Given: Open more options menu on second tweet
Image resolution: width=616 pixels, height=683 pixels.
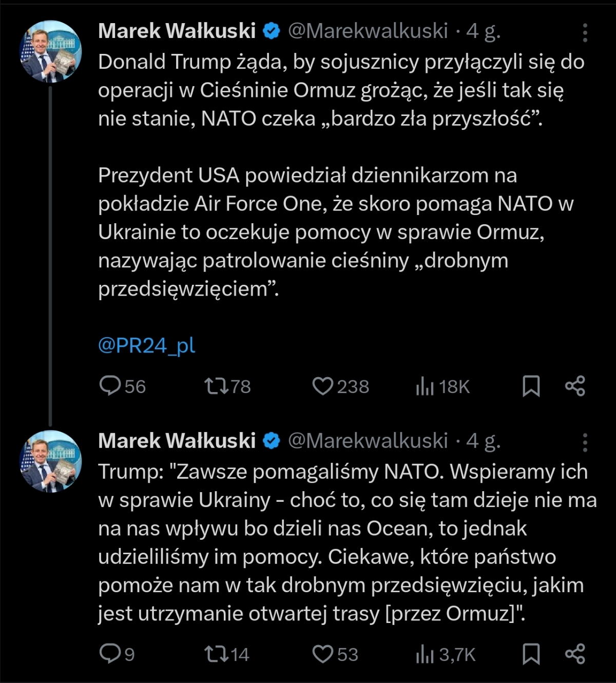Looking at the screenshot, I should 585,442.
